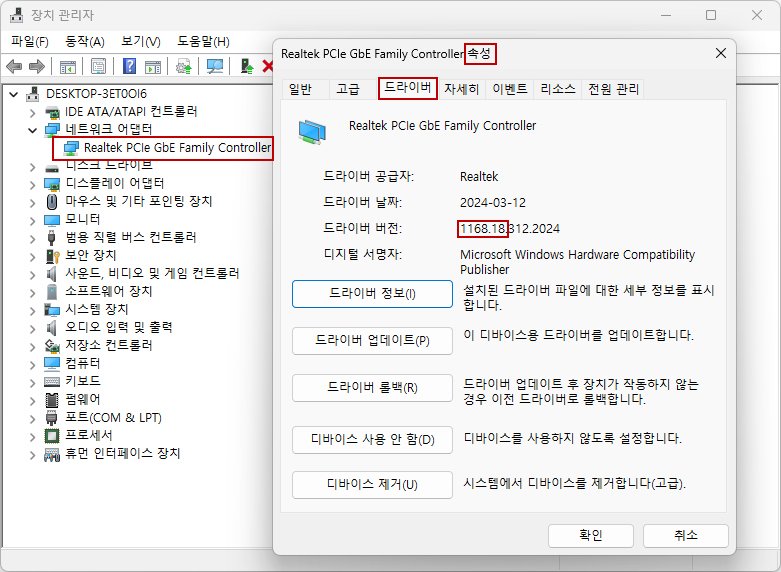Switch to the 리소스 tab
Screen dimensions: 781x572
558,89
